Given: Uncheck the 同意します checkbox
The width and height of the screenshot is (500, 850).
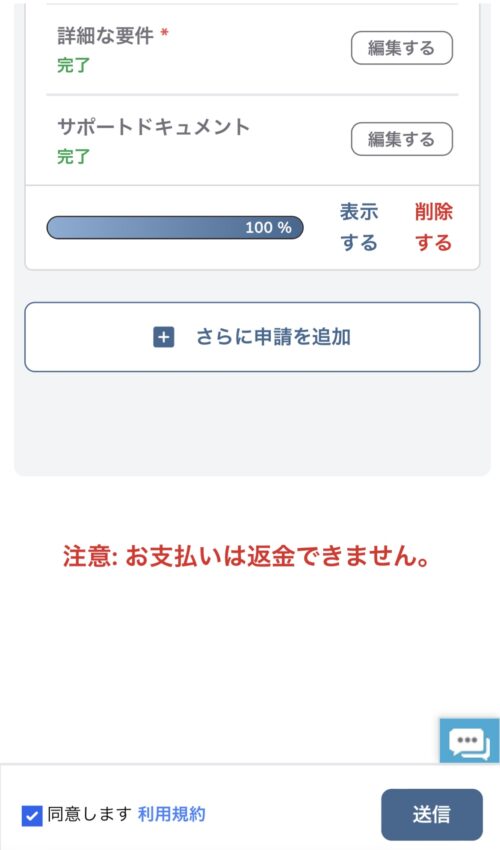Looking at the screenshot, I should (32, 815).
